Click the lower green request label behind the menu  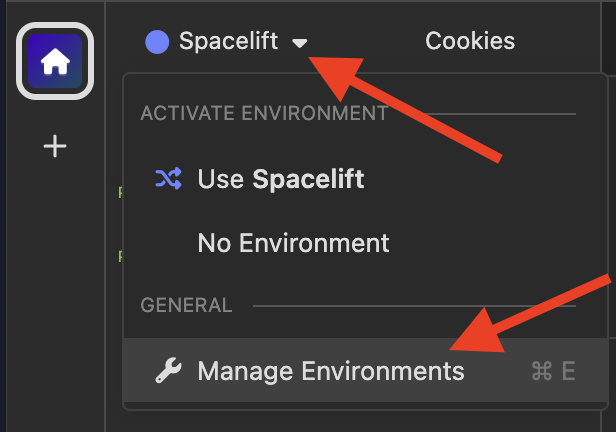tap(120, 255)
